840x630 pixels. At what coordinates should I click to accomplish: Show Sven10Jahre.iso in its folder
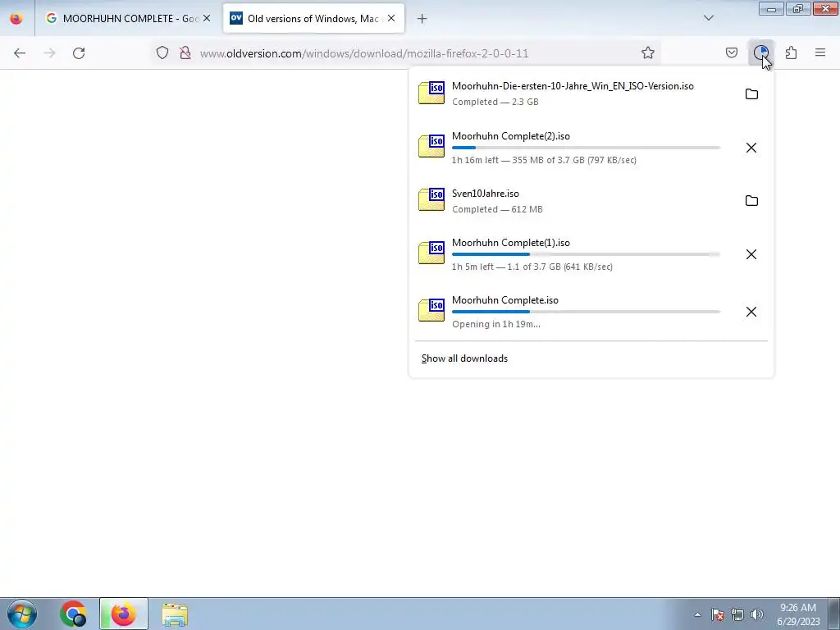(751, 200)
